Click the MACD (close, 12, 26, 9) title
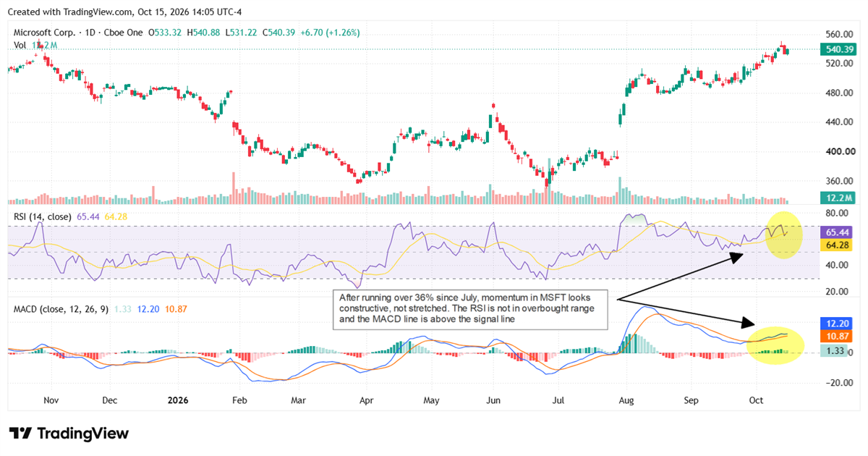 tap(61, 309)
